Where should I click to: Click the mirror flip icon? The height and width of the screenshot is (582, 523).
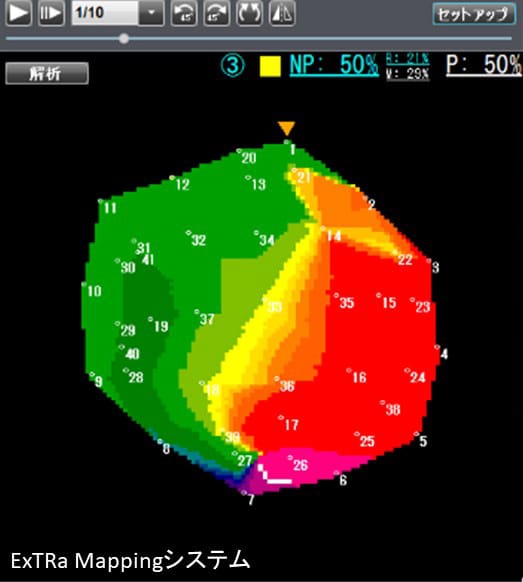point(282,13)
